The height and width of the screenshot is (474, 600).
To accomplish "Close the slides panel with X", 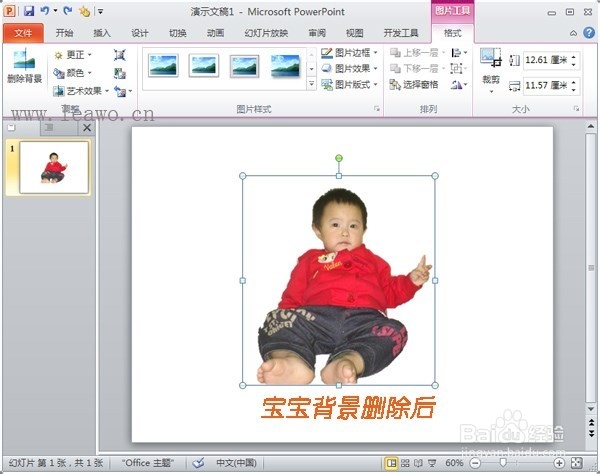I will (87, 127).
